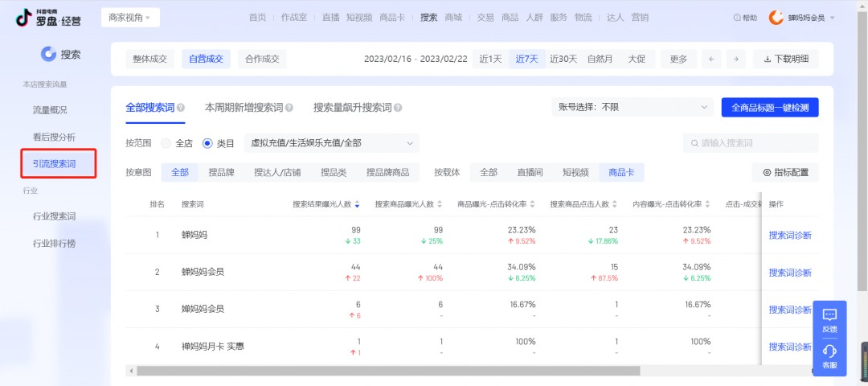Sort by 商品曝光-点击转化率 column arrows
868x386 pixels.
pyautogui.click(x=533, y=204)
